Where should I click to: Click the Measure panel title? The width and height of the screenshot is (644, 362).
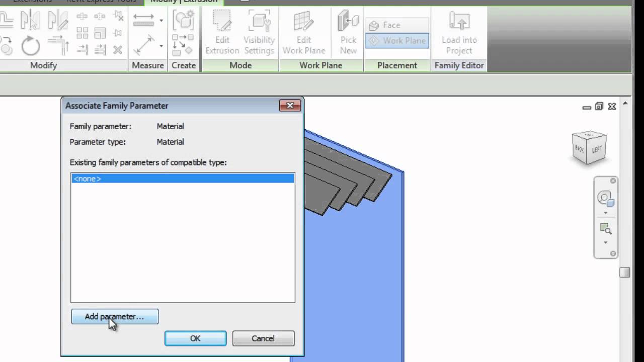(147, 65)
